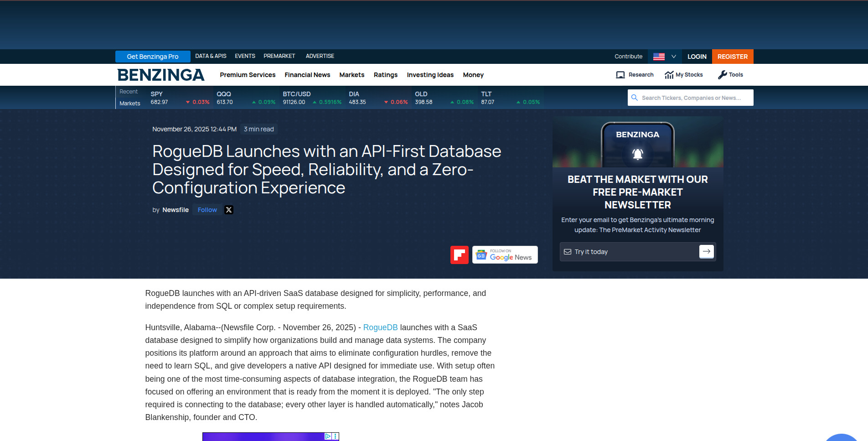The image size is (868, 441).
Task: Click the American flag language icon
Action: pyautogui.click(x=658, y=56)
